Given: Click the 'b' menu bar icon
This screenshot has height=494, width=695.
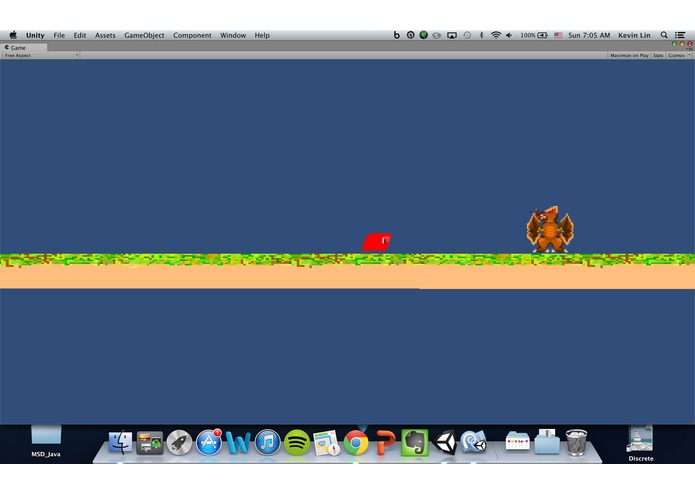Looking at the screenshot, I should [397, 35].
